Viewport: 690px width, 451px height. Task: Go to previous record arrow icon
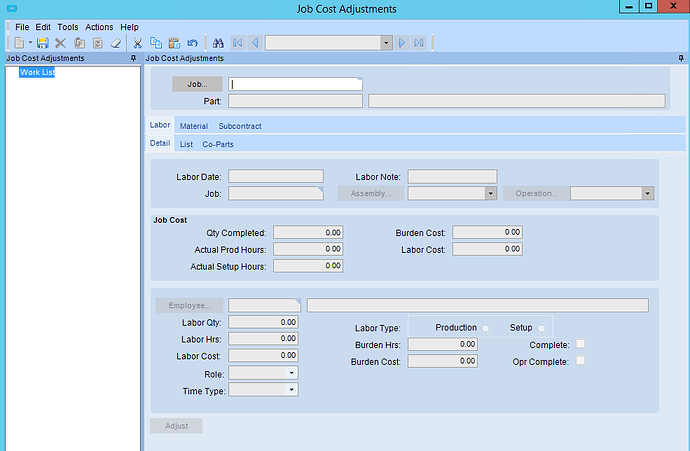pos(255,43)
